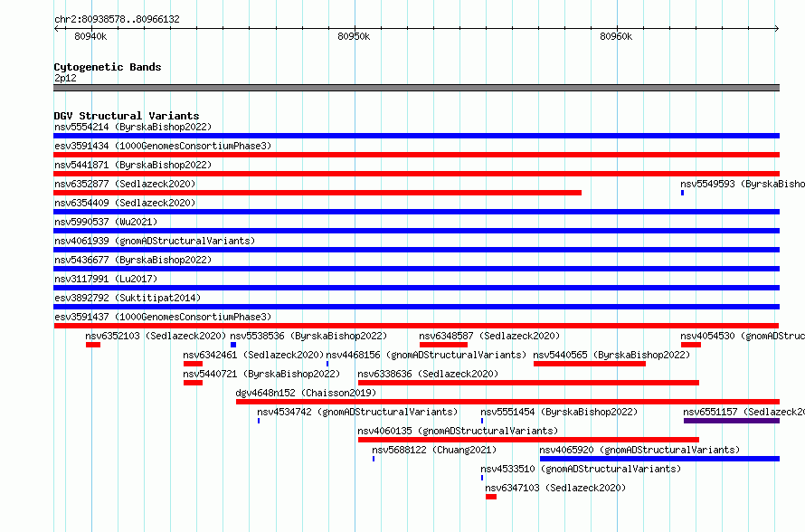Click the nsv5551454 (ByrskaBishop2022) label

[x=559, y=412]
